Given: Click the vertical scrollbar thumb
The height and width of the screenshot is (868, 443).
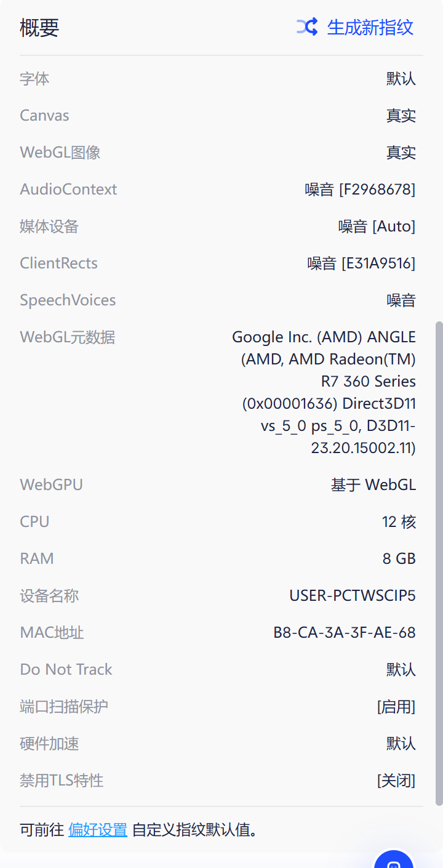Looking at the screenshot, I should [439, 563].
